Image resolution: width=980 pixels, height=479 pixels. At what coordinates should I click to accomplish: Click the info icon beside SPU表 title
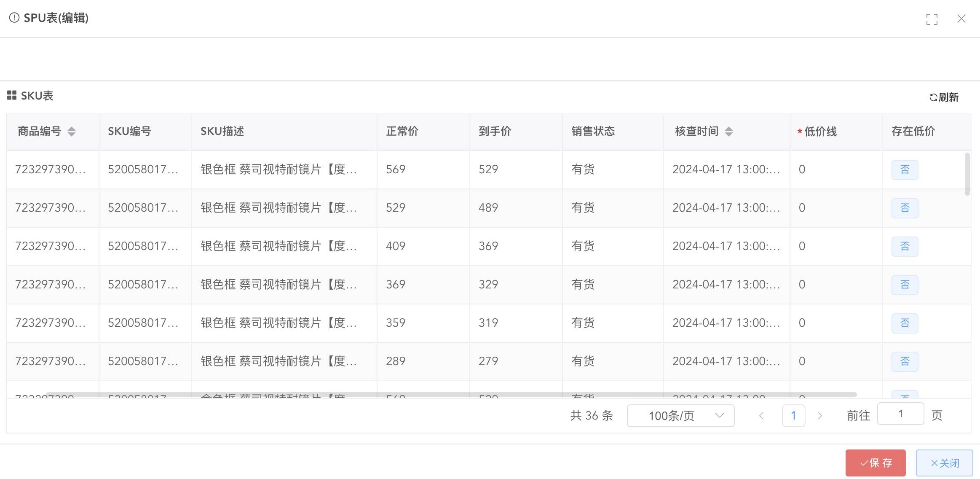click(x=14, y=18)
